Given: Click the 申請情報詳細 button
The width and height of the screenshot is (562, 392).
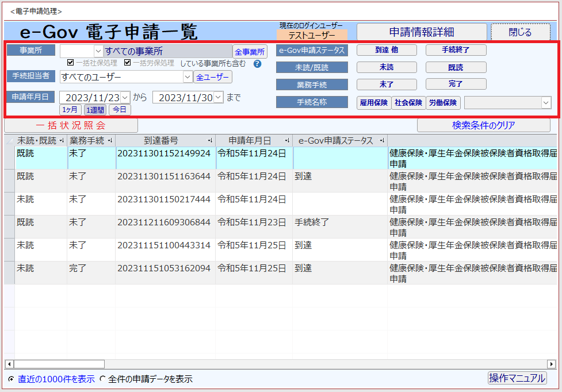Looking at the screenshot, I should coord(421,33).
